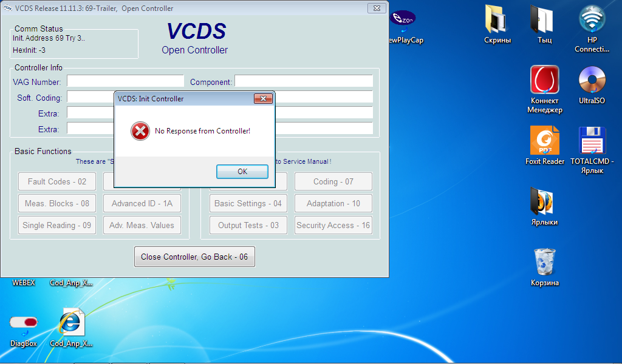Click the large VCDS logo text
622x364 pixels.
(x=196, y=31)
